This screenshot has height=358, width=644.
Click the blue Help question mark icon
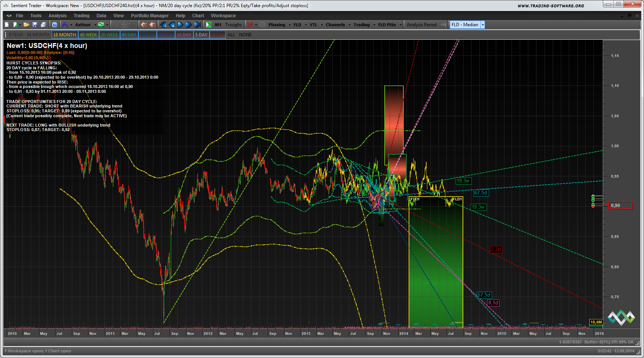(55, 25)
